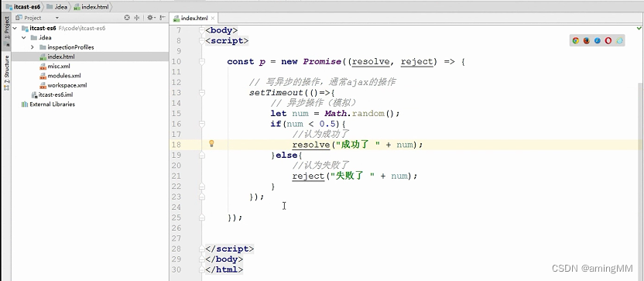Fold the body tag at line 7
The height and width of the screenshot is (281, 644).
coord(201,30)
